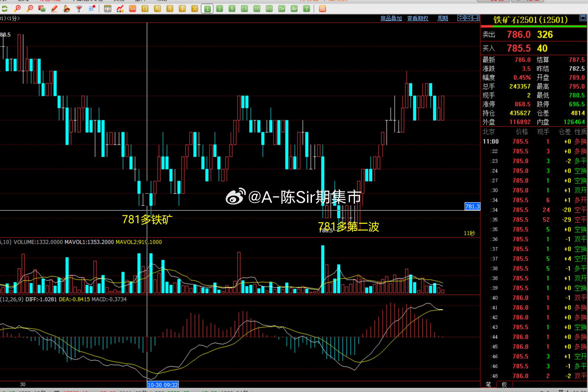588x392 pixels.
Task: Click the 新 news icon
Action: [92, 9]
